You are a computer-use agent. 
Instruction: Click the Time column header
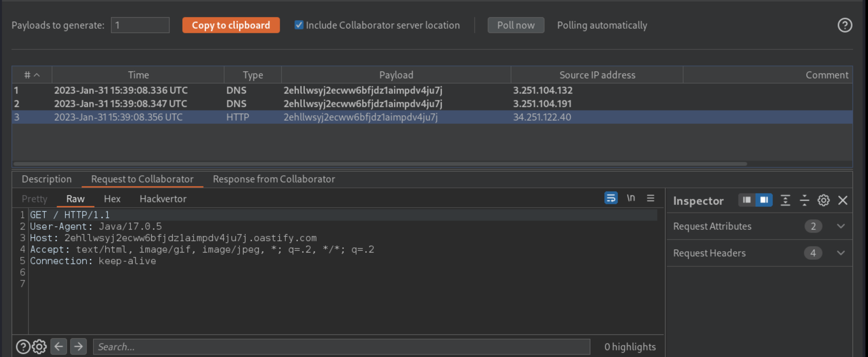click(138, 75)
